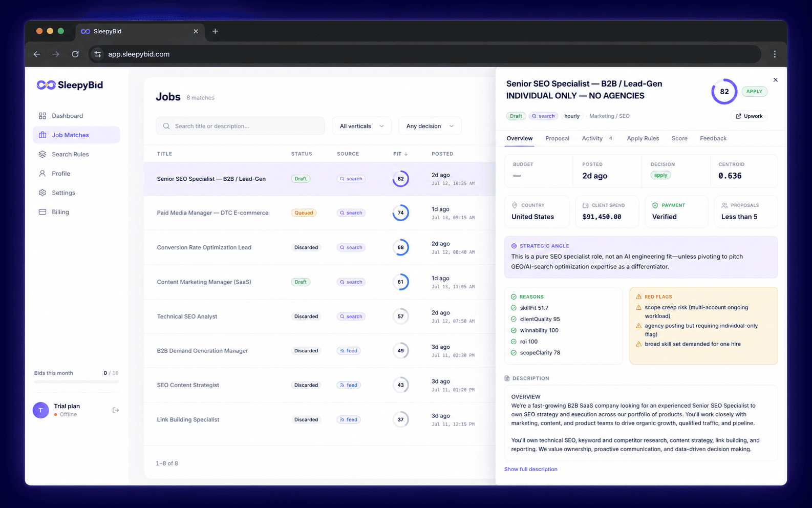Viewport: 812px width, 508px height.
Task: Click the browser forward arrow
Action: pyautogui.click(x=56, y=54)
